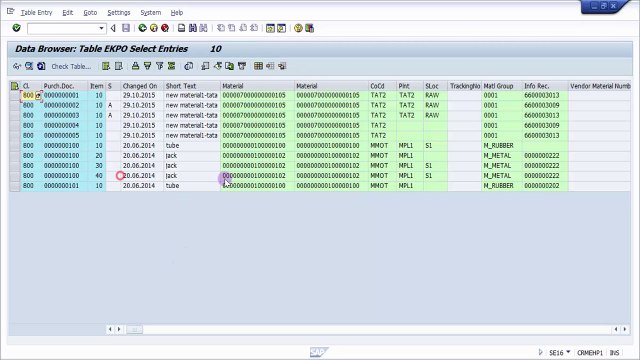Click the green Back arrow icon
This screenshot has width=640, height=360.
142,28
